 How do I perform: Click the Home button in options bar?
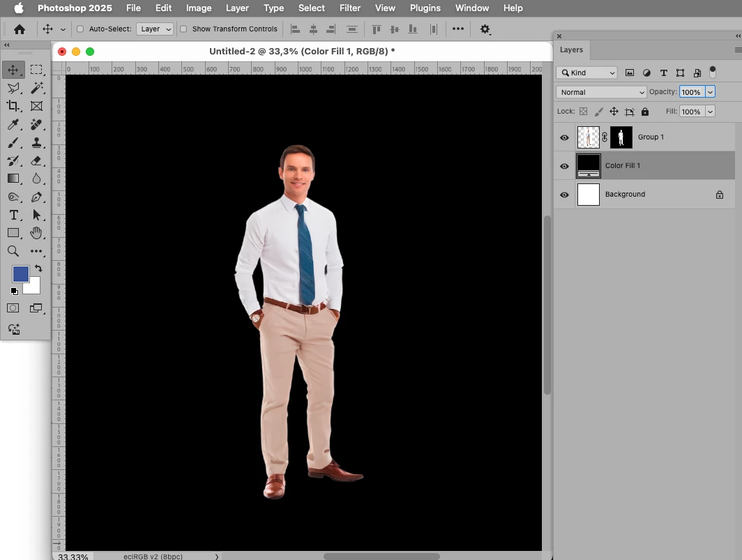(x=20, y=29)
